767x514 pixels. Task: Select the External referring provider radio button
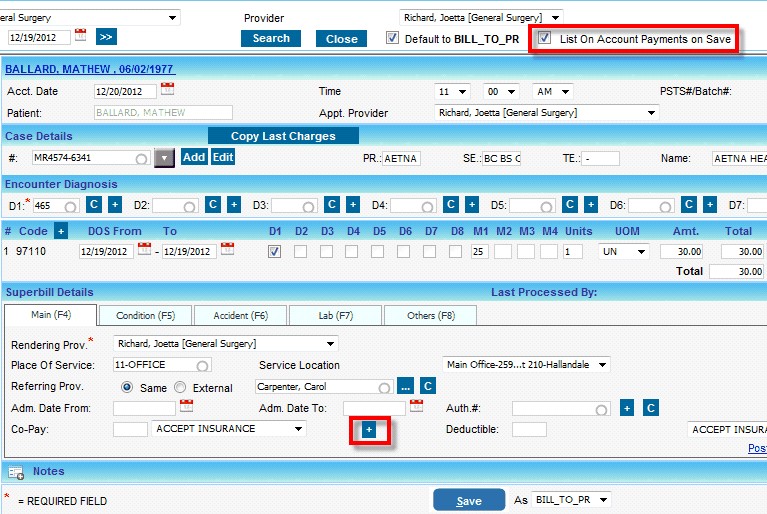[x=180, y=388]
